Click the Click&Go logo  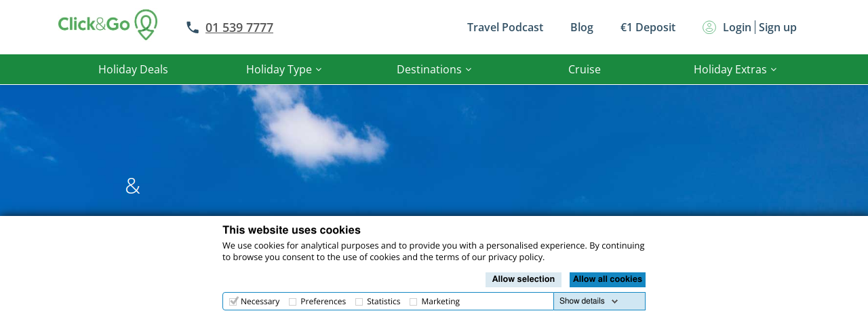pos(107,25)
